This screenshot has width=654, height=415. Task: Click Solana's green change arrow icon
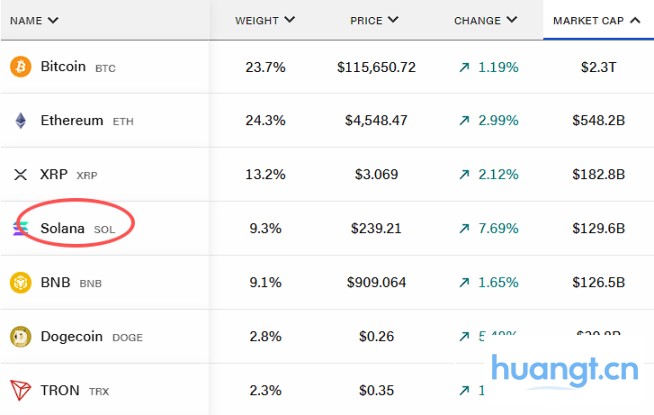(x=464, y=229)
